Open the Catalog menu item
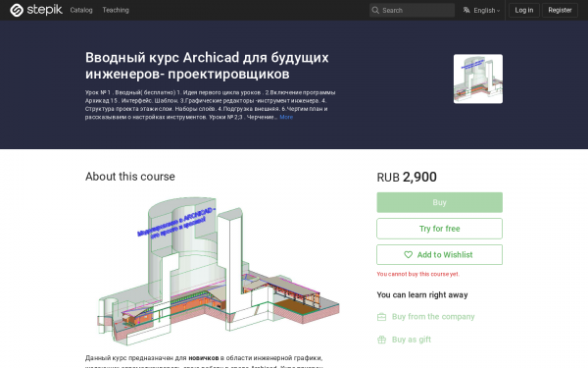 81,10
